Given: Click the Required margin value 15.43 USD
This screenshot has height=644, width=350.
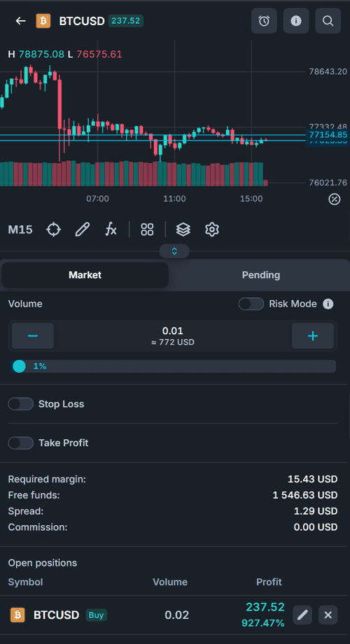Looking at the screenshot, I should tap(313, 479).
